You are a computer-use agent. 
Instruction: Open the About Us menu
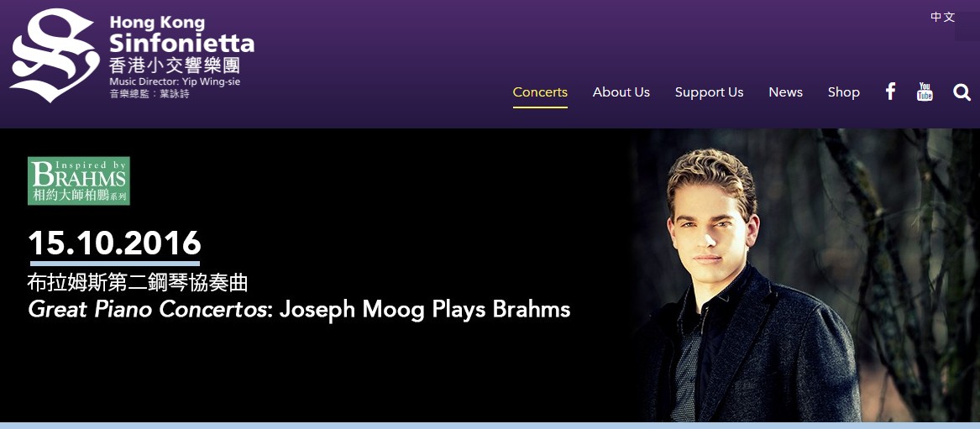621,92
